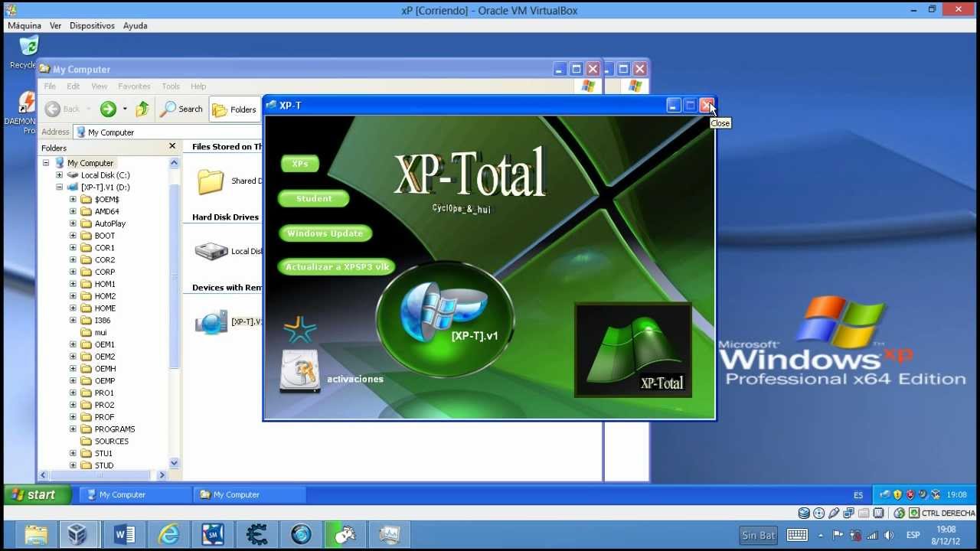Open the Edit menu in My Computer

pos(73,86)
